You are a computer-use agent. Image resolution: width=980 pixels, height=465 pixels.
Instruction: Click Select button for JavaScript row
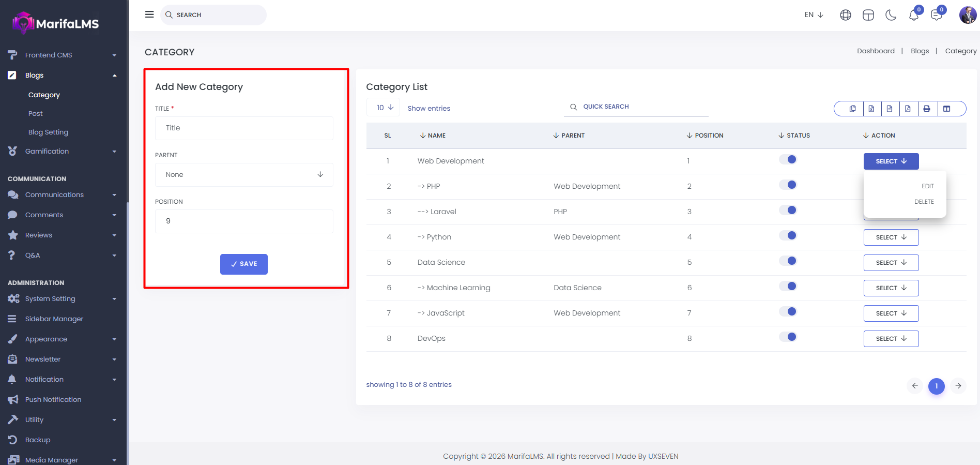891,313
